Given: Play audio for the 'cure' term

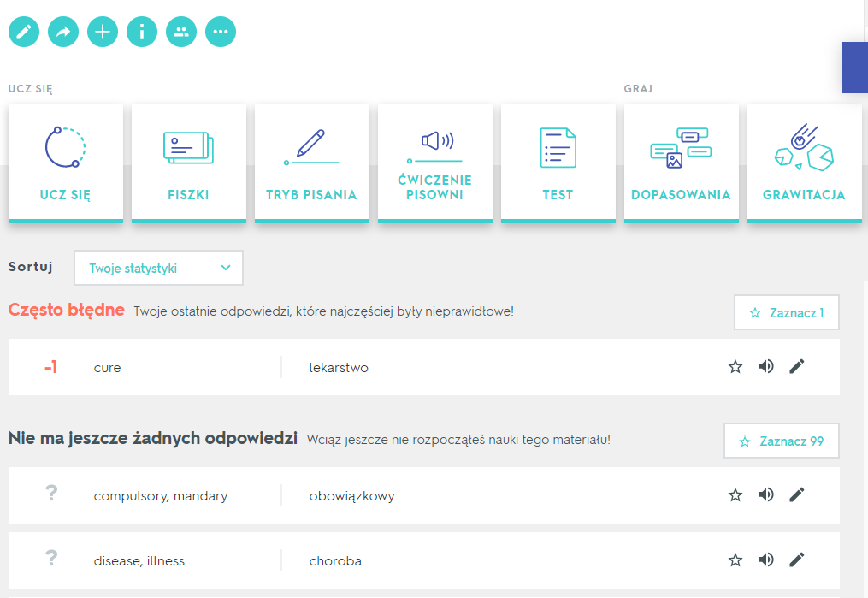Looking at the screenshot, I should (766, 367).
